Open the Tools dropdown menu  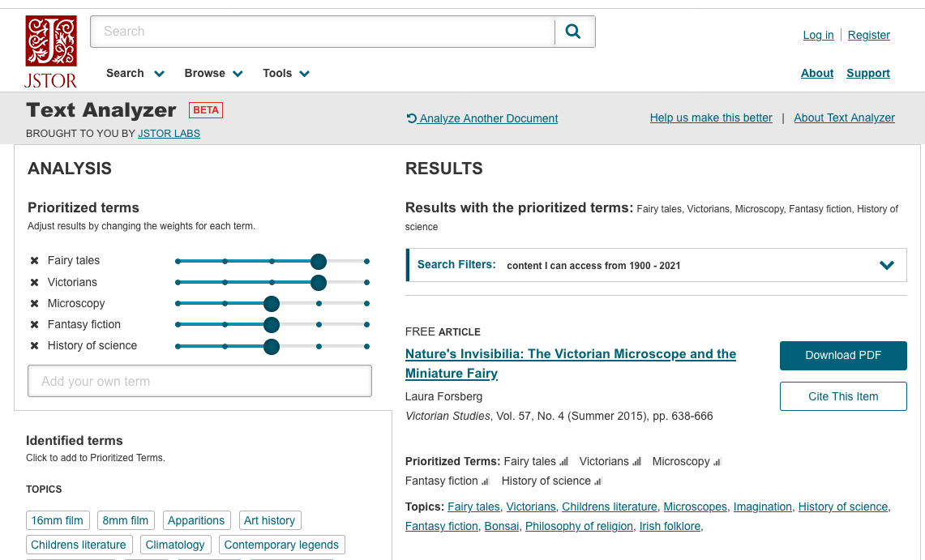click(285, 74)
